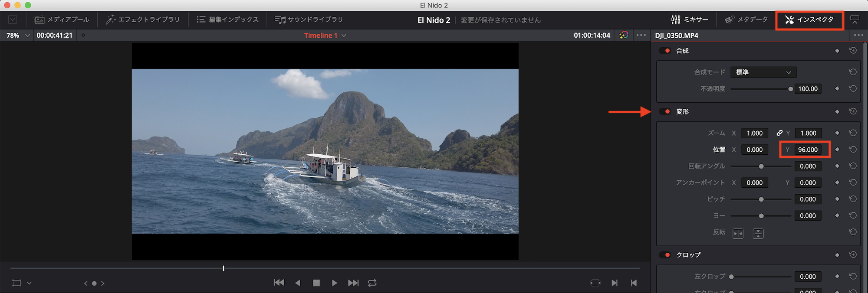
Task: Open the Media Pool (メディアプール) panel
Action: tap(62, 20)
